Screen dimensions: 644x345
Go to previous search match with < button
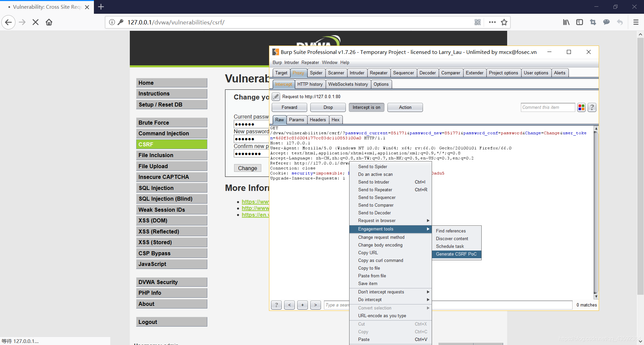pyautogui.click(x=289, y=305)
